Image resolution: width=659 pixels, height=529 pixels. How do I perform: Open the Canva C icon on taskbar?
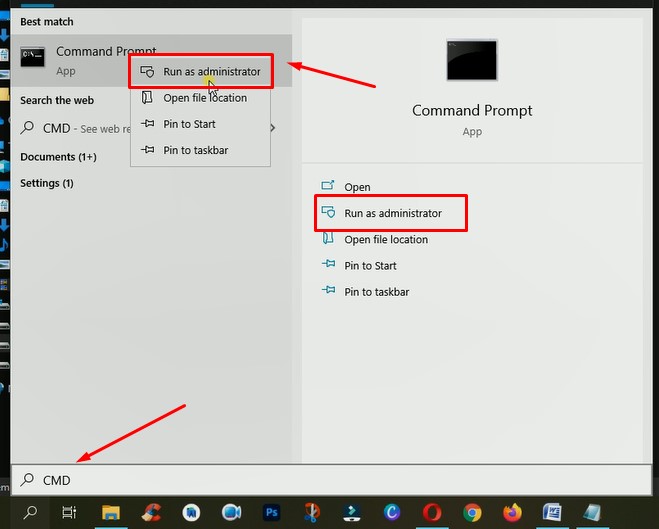tap(392, 512)
